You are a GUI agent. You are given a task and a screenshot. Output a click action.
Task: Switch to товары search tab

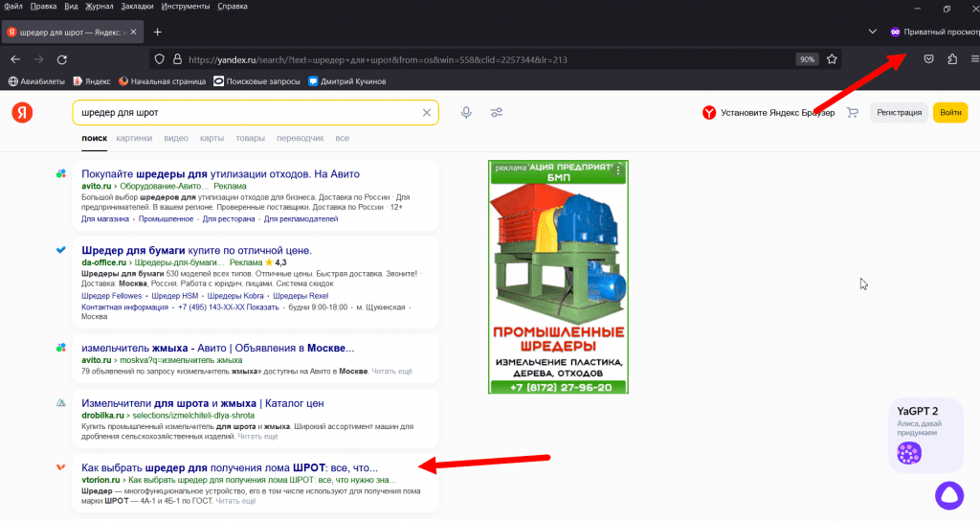250,138
